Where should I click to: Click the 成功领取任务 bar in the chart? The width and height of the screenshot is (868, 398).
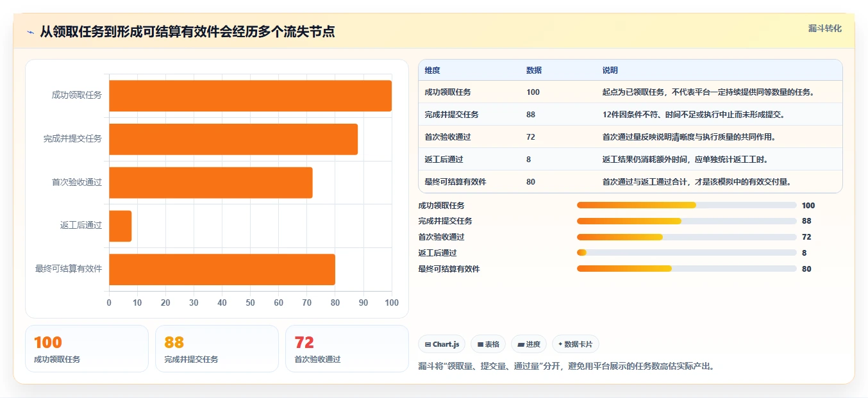250,95
